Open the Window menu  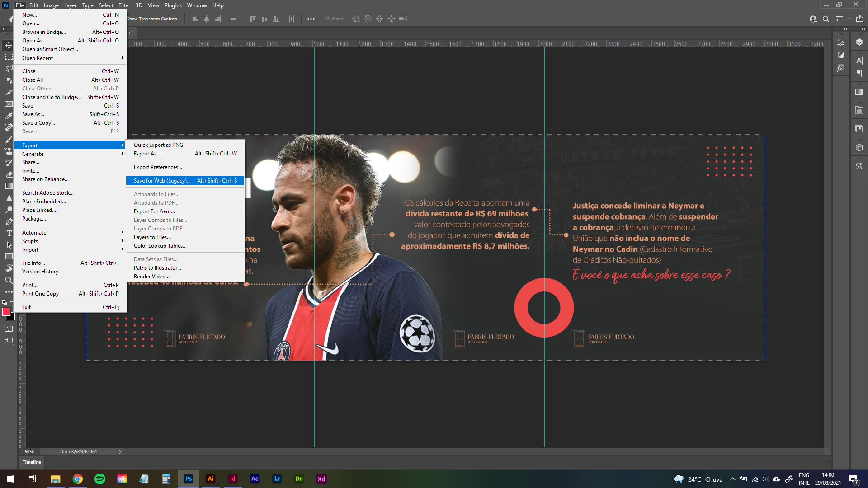click(197, 5)
